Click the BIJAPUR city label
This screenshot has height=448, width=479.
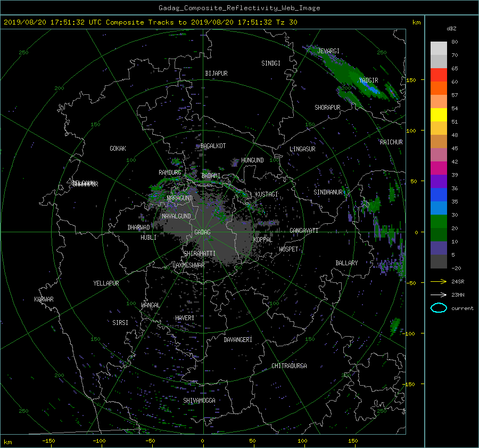point(216,74)
